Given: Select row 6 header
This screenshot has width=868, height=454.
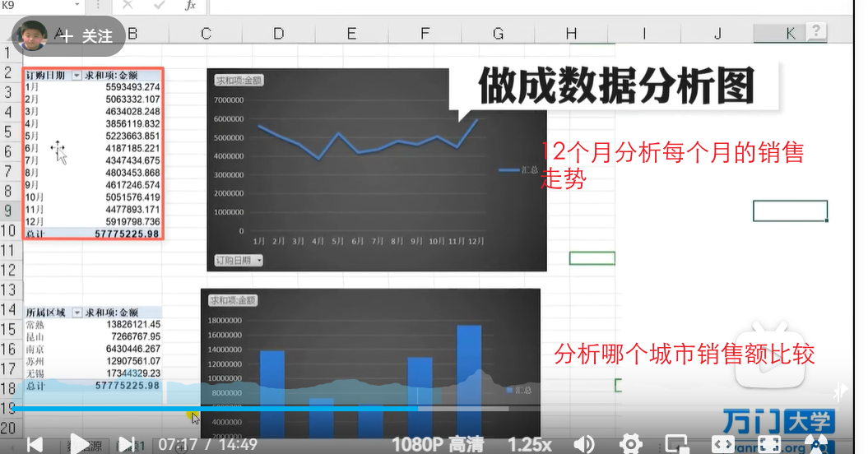Looking at the screenshot, I should [7, 151].
